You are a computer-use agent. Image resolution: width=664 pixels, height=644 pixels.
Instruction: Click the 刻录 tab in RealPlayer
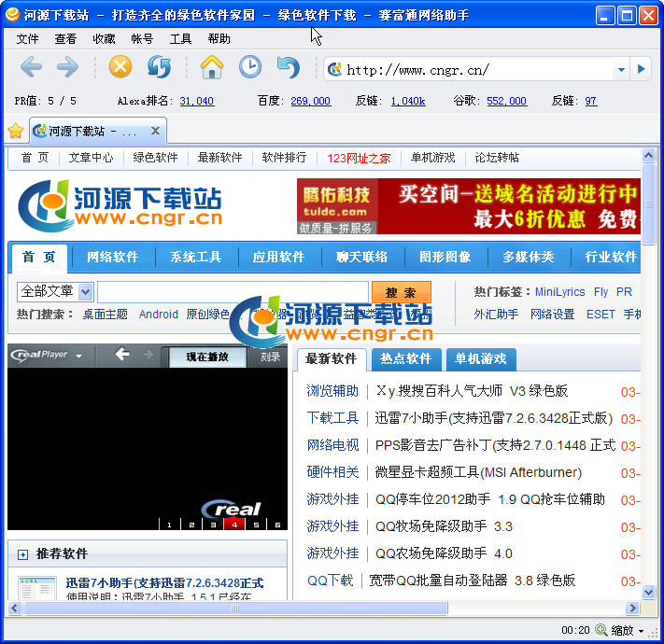tap(270, 357)
